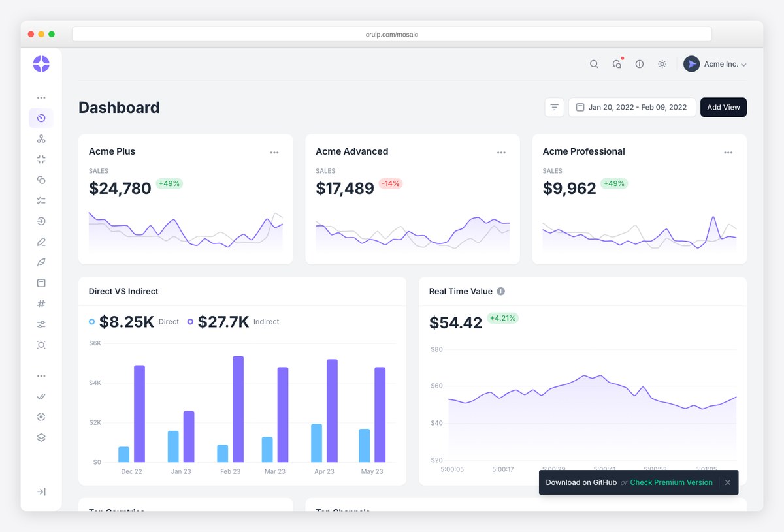Click the Dashboard page heading
The height and width of the screenshot is (532, 784).
pos(119,108)
